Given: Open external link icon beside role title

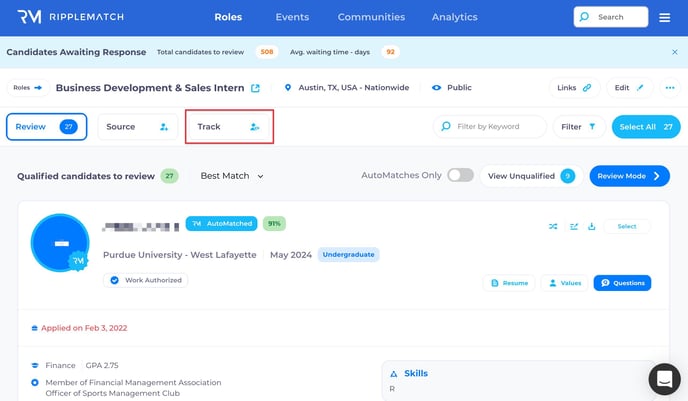Looking at the screenshot, I should [255, 88].
